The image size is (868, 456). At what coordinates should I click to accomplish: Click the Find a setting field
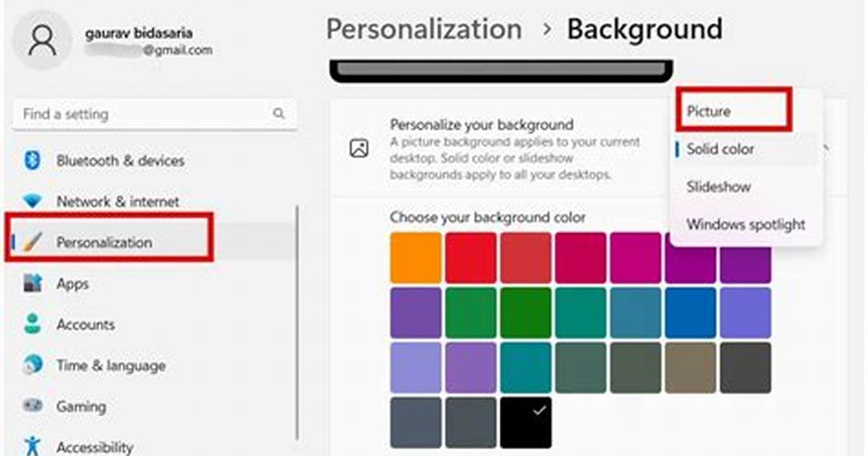coord(155,114)
